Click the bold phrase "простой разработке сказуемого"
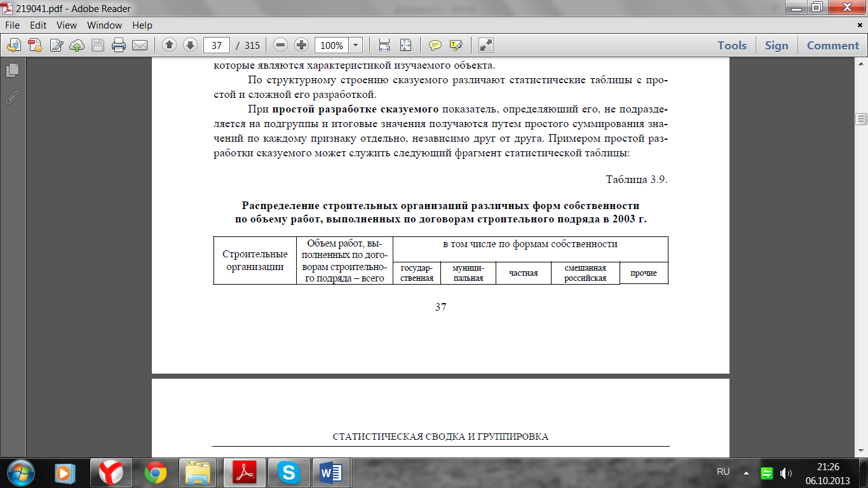Image resolution: width=868 pixels, height=488 pixels. pyautogui.click(x=355, y=108)
